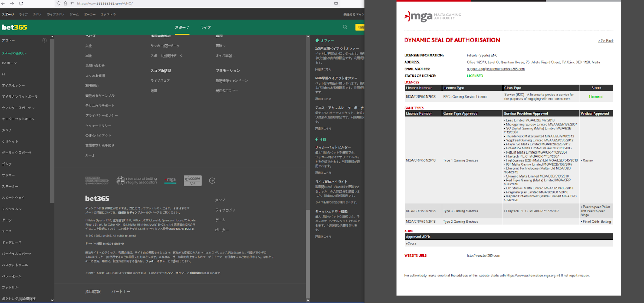
Task: Click the support email address link
Action: [x=496, y=69]
